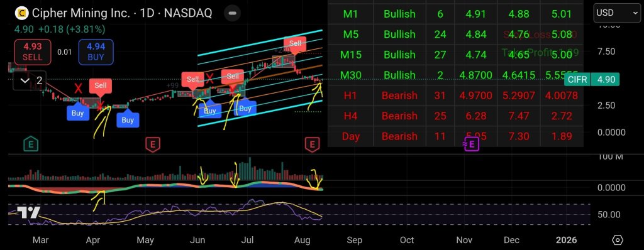Image resolution: width=644 pixels, height=250 pixels.
Task: Click value 7.47 in H4 row
Action: [519, 116]
